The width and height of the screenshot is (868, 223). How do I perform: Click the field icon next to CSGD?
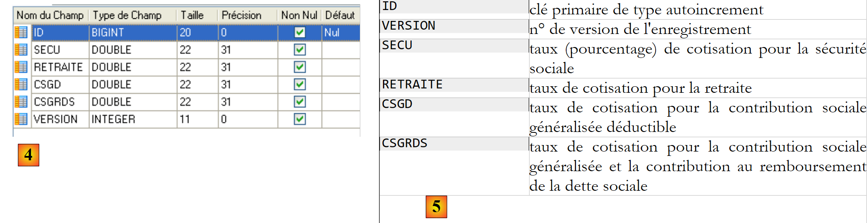coord(21,84)
